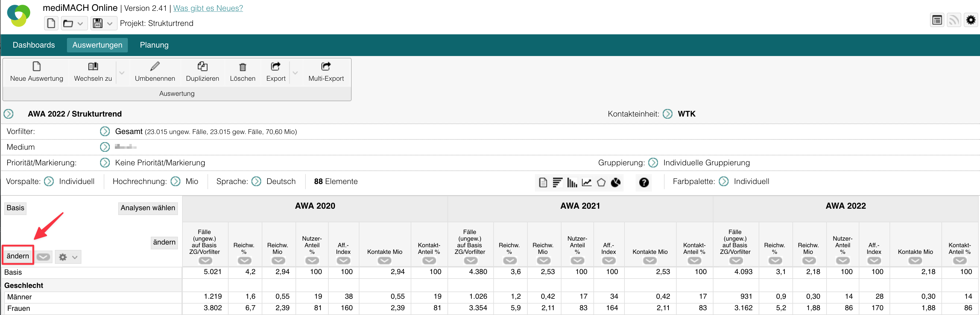Open the Hochrechnung Mio selector
This screenshot has height=315, width=980.
(x=175, y=181)
